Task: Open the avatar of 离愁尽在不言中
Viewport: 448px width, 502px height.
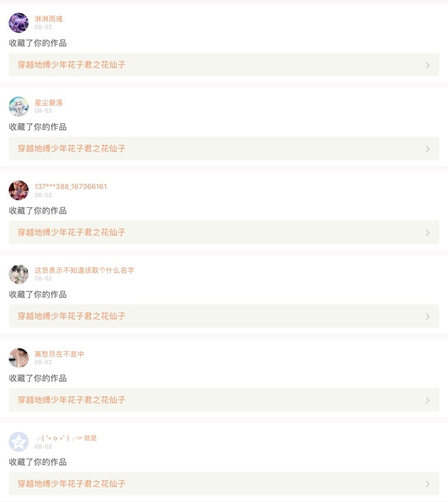Action: point(19,358)
